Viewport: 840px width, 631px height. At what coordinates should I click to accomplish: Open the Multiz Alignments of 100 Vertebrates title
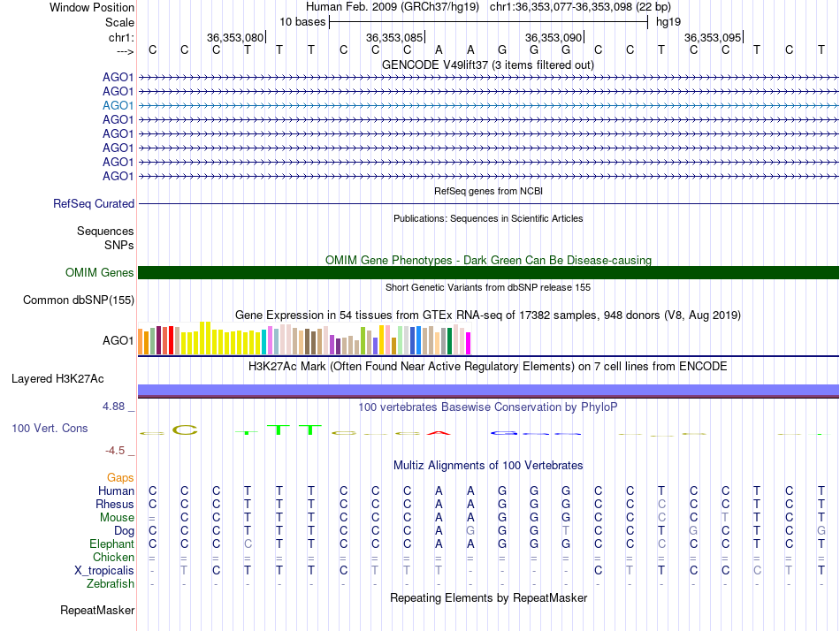coord(488,465)
